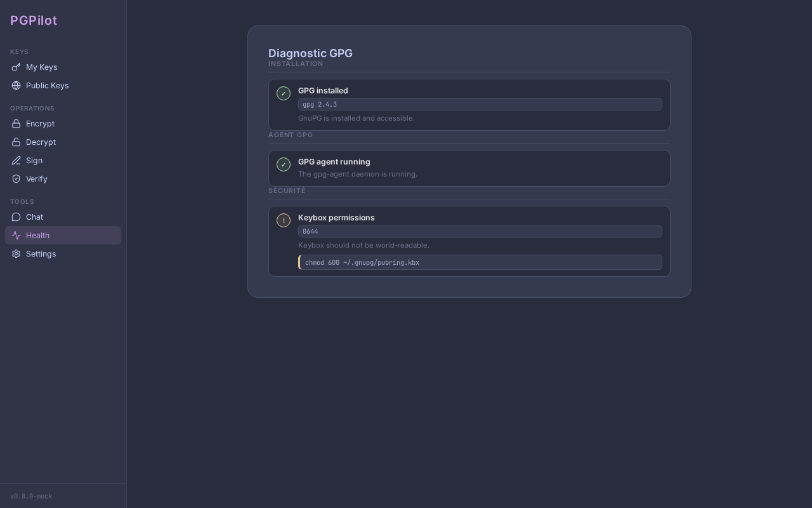The height and width of the screenshot is (508, 812).
Task: Click the globe icon beside Public Keys
Action: 16,86
